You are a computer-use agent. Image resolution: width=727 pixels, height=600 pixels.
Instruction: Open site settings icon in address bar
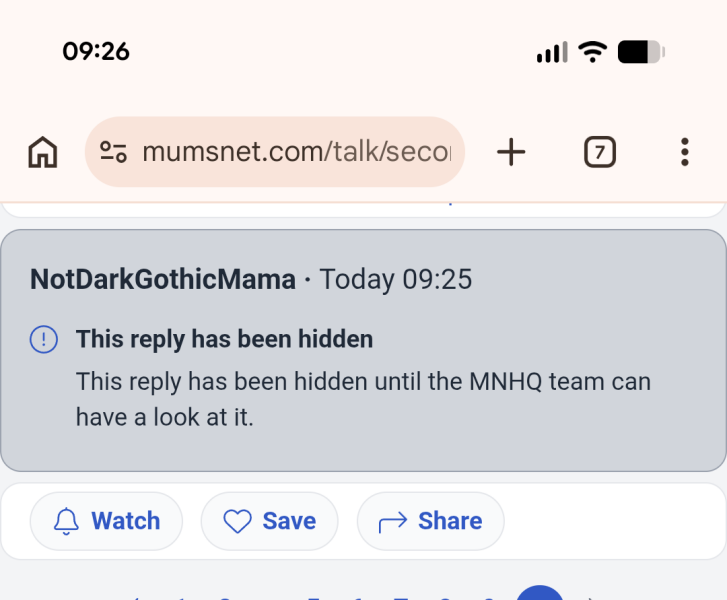[114, 152]
